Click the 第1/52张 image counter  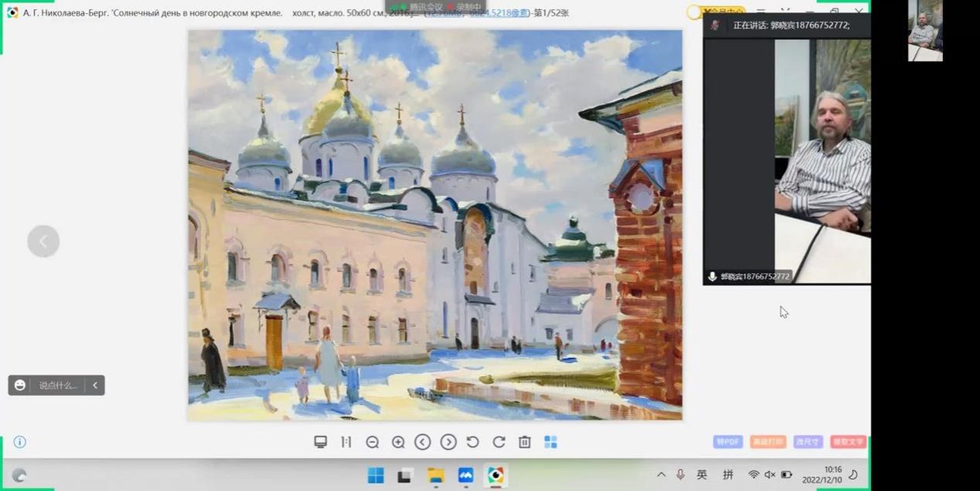[551, 12]
